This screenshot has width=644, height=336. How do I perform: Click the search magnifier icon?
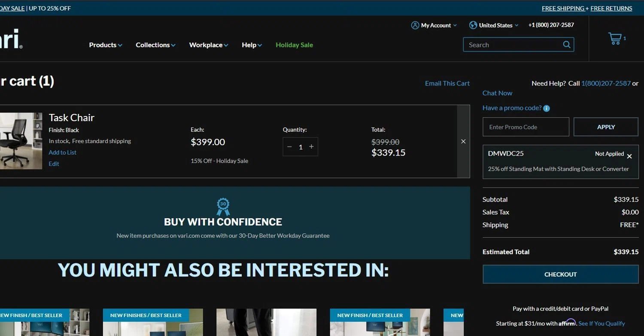pyautogui.click(x=567, y=45)
